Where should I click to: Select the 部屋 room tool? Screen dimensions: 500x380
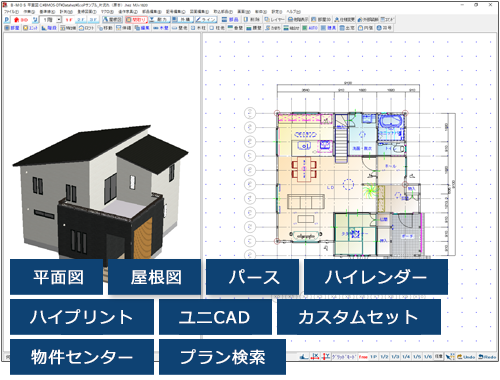point(12,28)
